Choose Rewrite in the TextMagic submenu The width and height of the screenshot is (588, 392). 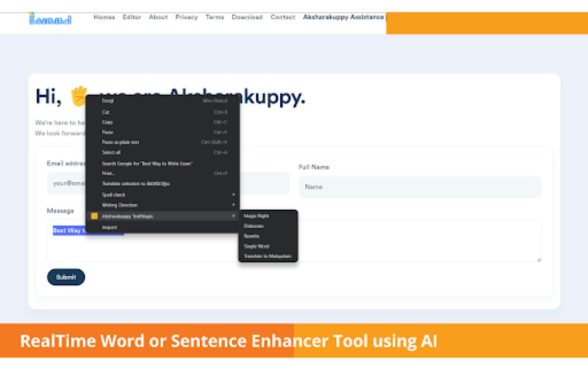click(268, 236)
